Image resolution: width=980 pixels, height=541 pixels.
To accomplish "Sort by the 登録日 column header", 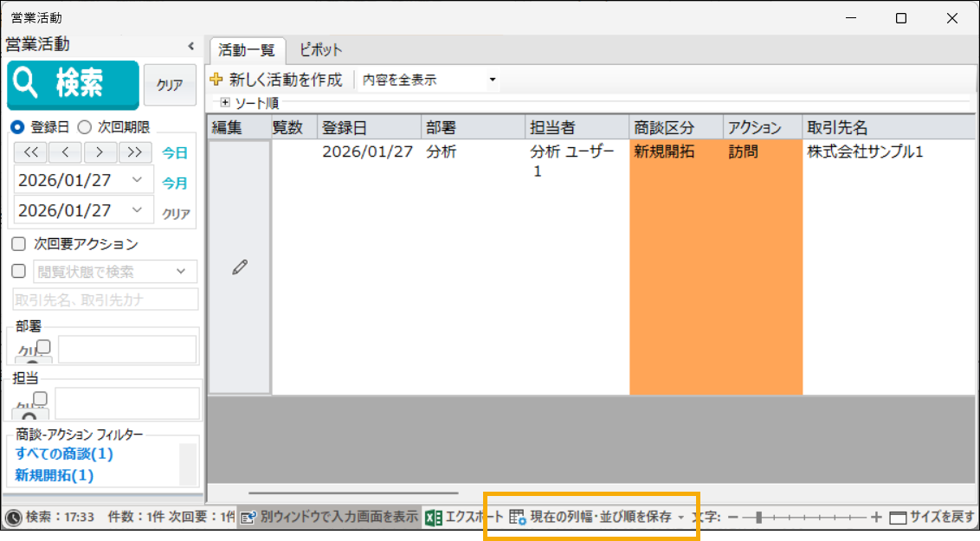I will click(x=370, y=128).
